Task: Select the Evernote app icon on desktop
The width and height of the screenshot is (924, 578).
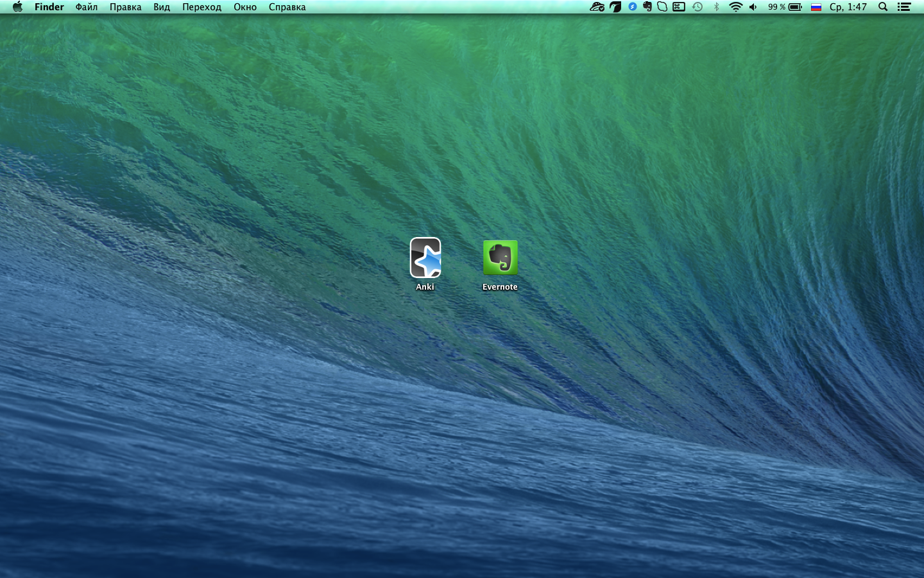Action: 500,258
